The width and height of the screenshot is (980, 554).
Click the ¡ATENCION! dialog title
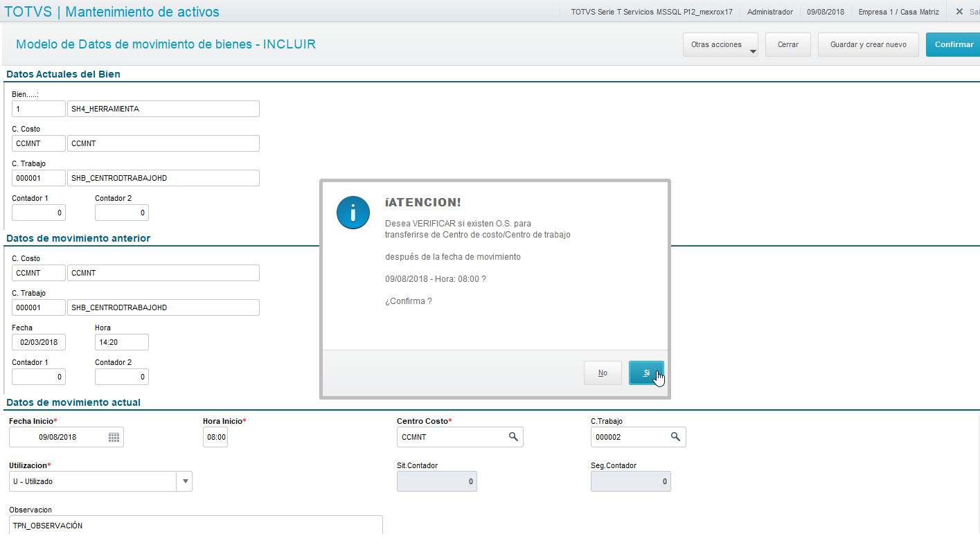(x=423, y=202)
